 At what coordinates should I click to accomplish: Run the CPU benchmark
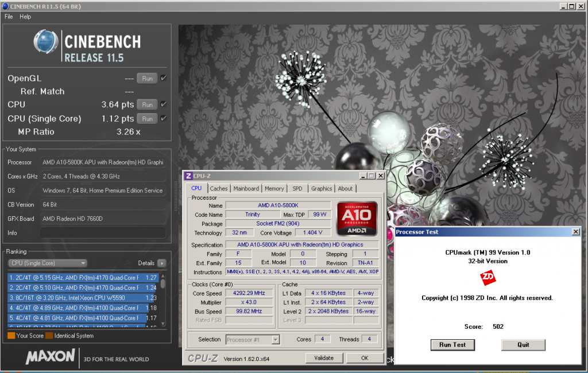[147, 104]
